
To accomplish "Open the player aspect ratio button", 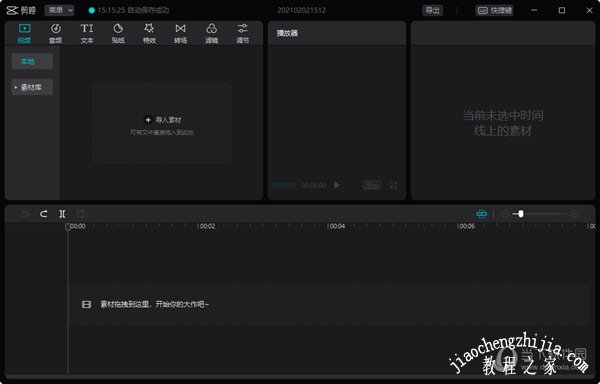I will pyautogui.click(x=372, y=185).
